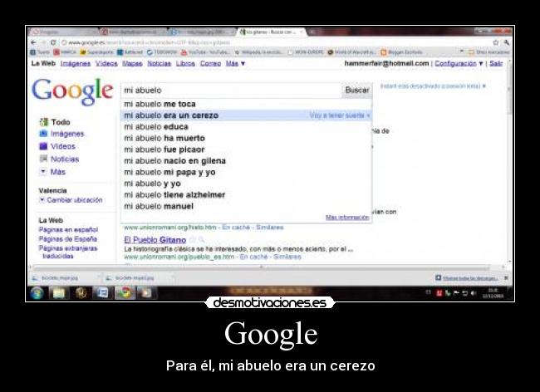Click the browser back arrow
This screenshot has height=392, width=540.
click(33, 42)
